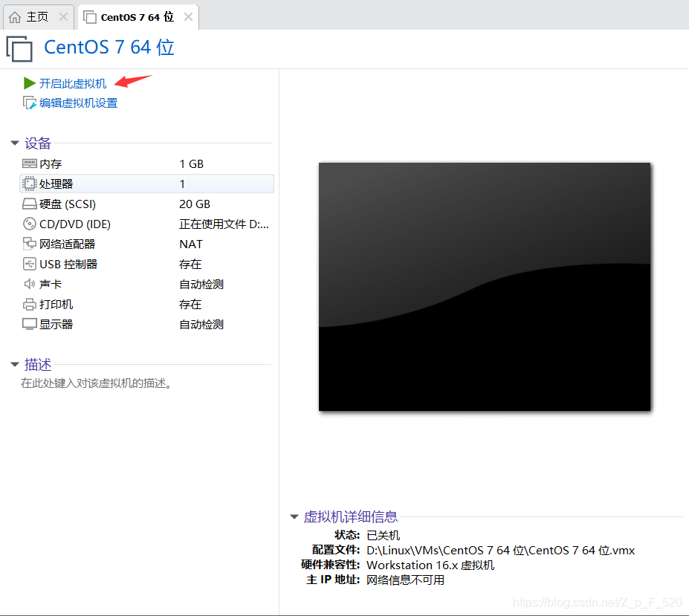The image size is (689, 616).
Task: Click the CentOS 7 64 位 title heading
Action: (x=109, y=48)
